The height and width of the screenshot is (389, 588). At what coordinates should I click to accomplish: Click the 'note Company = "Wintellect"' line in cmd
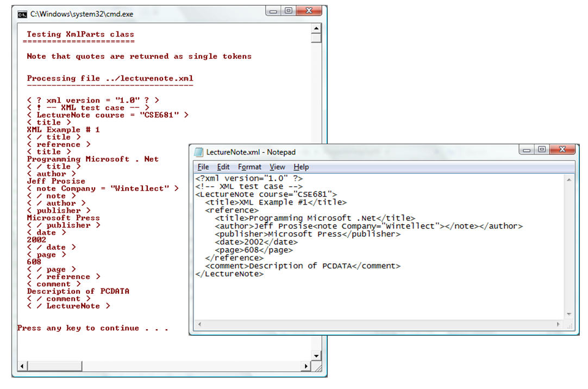(x=103, y=188)
